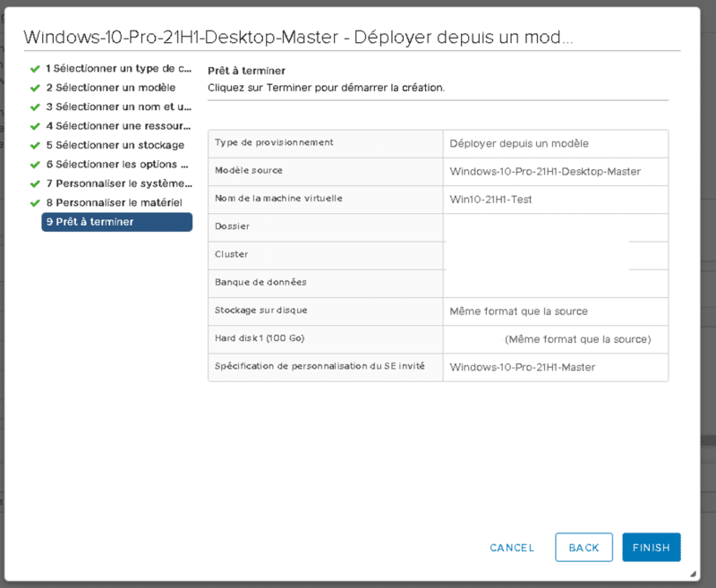
Task: Cancel the deployment wizard
Action: click(x=512, y=548)
